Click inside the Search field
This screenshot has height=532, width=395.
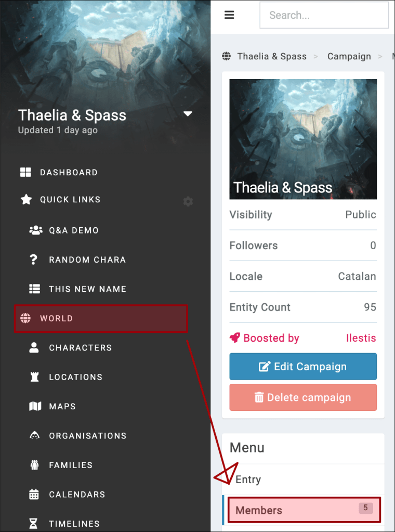(x=324, y=15)
